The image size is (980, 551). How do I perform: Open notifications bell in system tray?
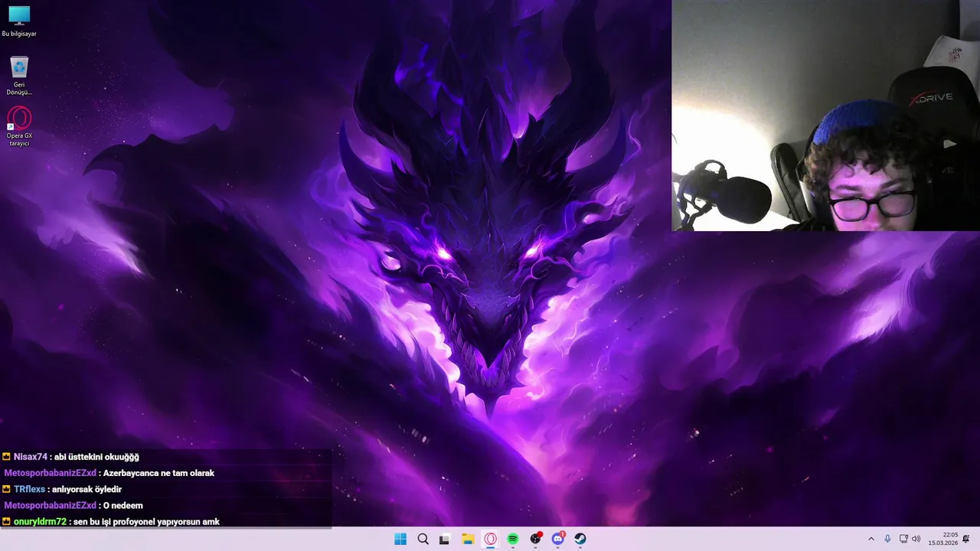click(966, 539)
